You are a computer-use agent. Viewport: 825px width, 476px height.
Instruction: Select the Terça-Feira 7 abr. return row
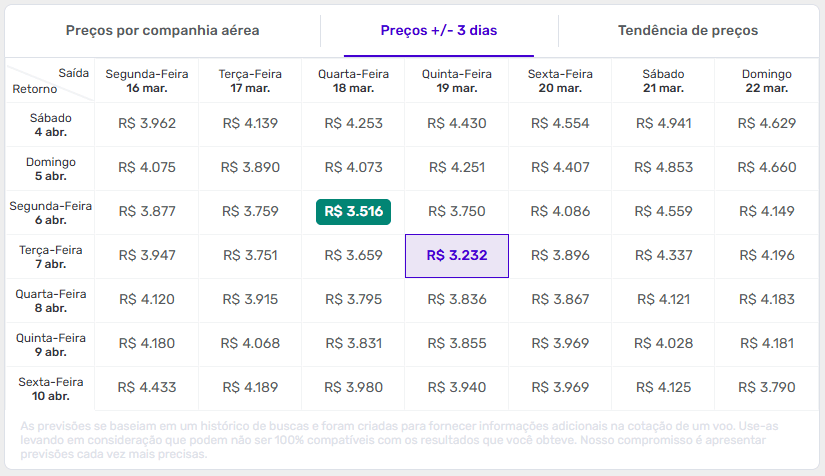click(x=50, y=256)
